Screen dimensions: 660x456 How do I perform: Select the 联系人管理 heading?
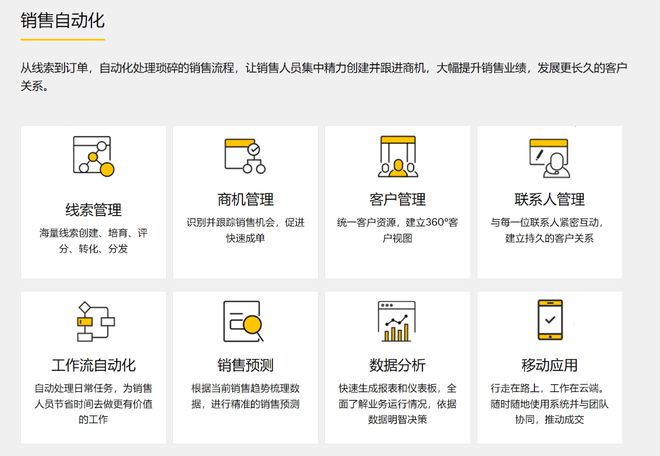[x=549, y=199]
